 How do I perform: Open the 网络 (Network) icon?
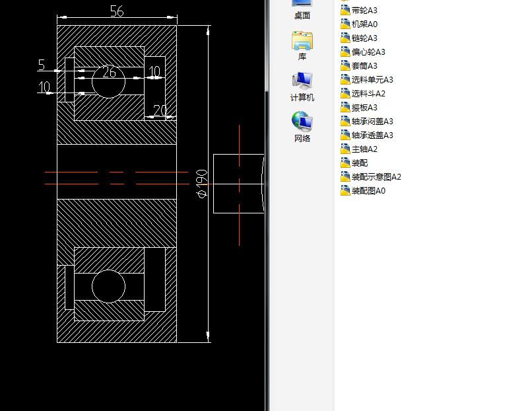[x=301, y=126]
